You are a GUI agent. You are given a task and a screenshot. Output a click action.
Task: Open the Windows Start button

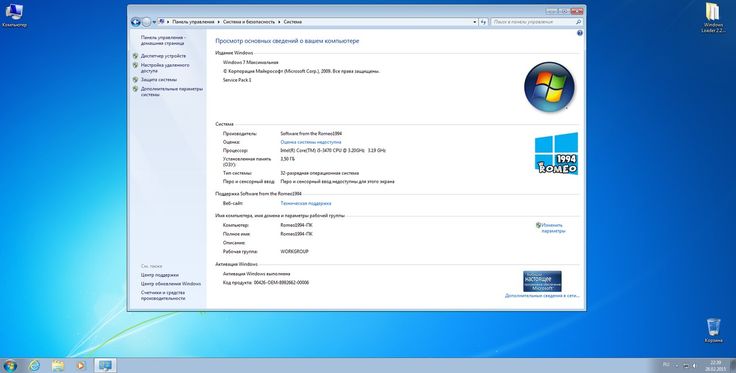tap(10, 365)
